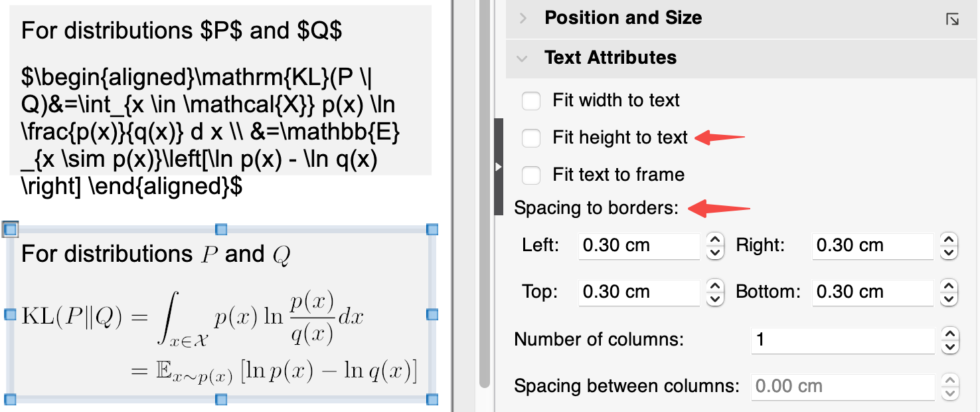Increase Right spacing with up arrow
The image size is (980, 412).
[949, 240]
